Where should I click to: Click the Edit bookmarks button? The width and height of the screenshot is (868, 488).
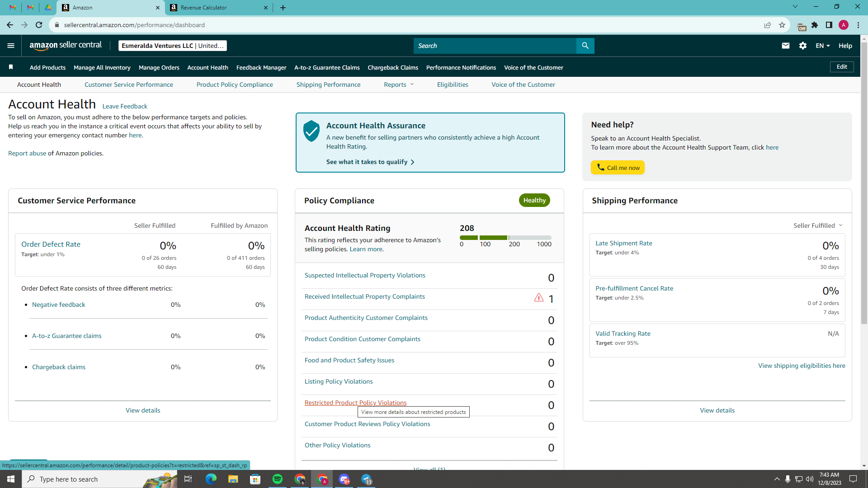pyautogui.click(x=842, y=67)
